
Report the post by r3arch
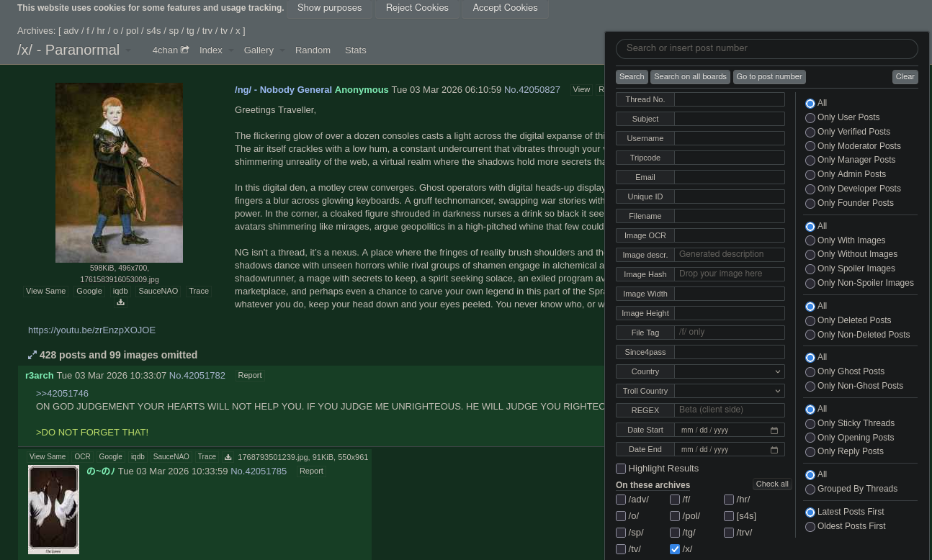(250, 376)
